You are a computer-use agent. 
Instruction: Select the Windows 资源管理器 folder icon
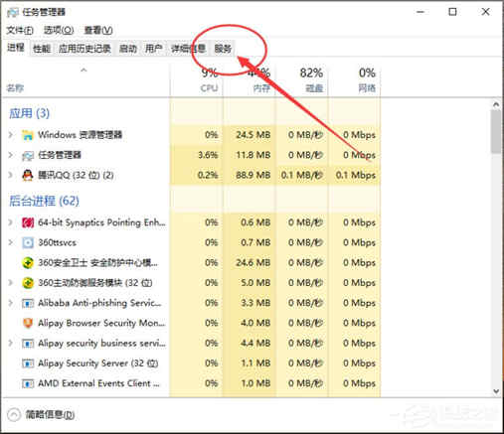[x=28, y=135]
